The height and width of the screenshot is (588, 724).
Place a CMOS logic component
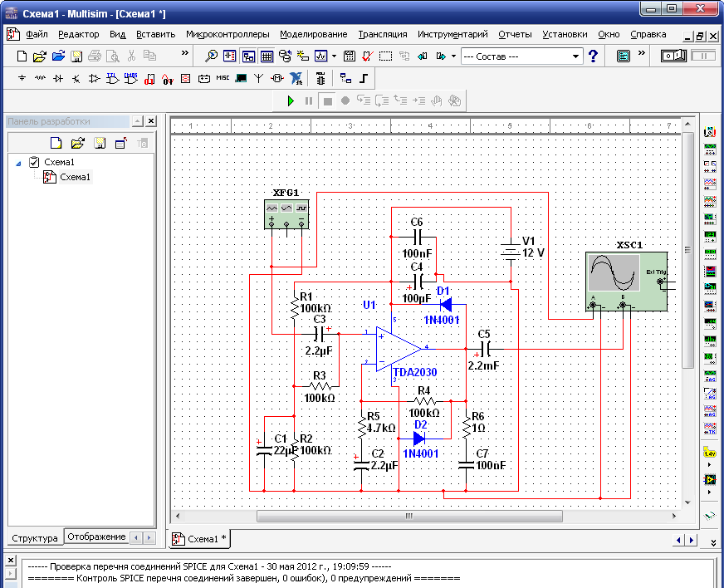(x=130, y=79)
